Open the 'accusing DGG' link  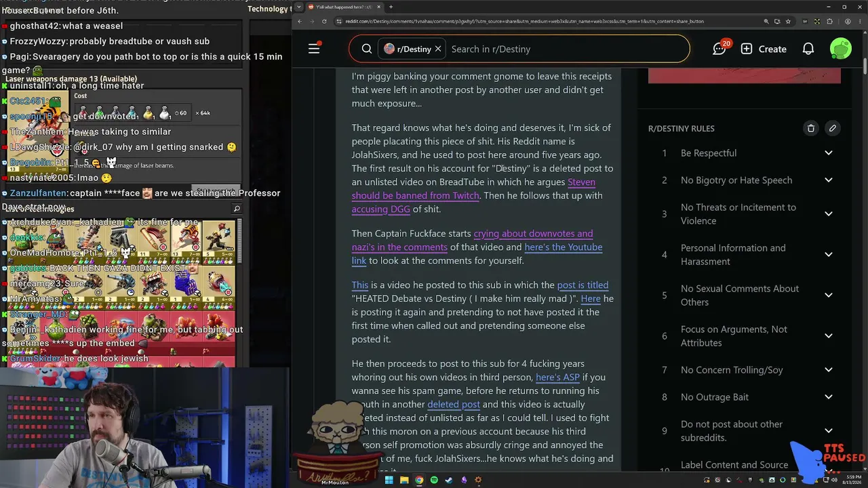(380, 209)
